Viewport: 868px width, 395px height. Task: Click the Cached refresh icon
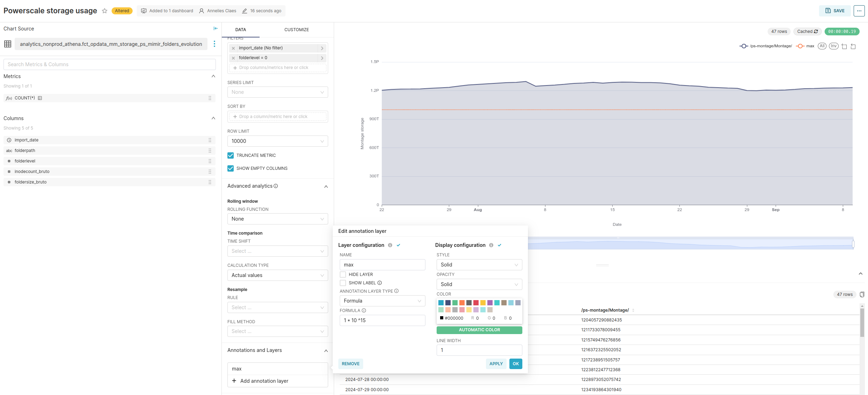tap(816, 32)
